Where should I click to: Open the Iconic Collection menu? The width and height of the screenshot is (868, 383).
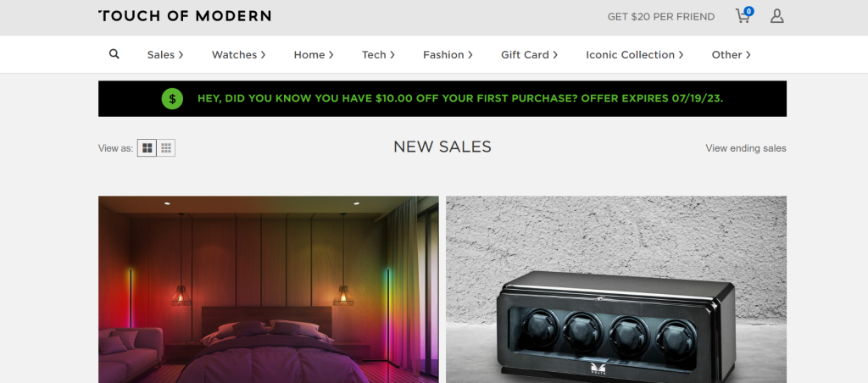pyautogui.click(x=634, y=55)
